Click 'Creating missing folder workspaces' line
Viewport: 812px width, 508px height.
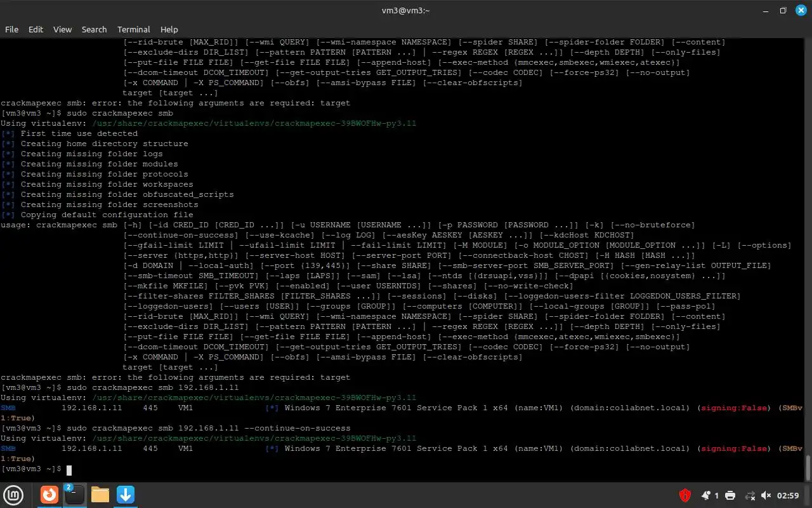(x=107, y=184)
